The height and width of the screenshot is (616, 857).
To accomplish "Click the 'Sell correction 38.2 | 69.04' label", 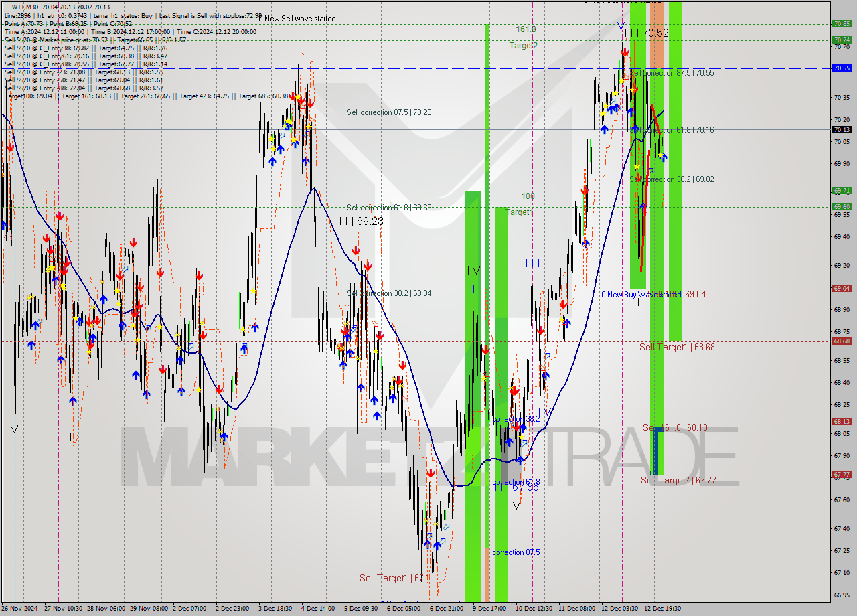I will 389,293.
